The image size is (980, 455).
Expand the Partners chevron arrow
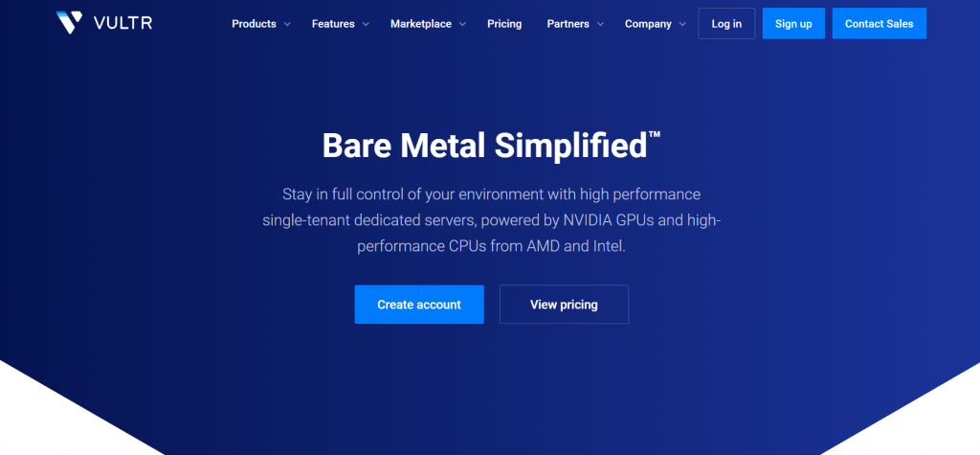pyautogui.click(x=600, y=24)
